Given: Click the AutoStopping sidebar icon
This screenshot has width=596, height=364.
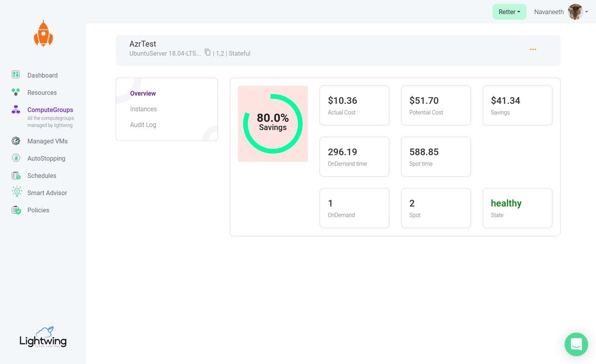Looking at the screenshot, I should click(16, 158).
